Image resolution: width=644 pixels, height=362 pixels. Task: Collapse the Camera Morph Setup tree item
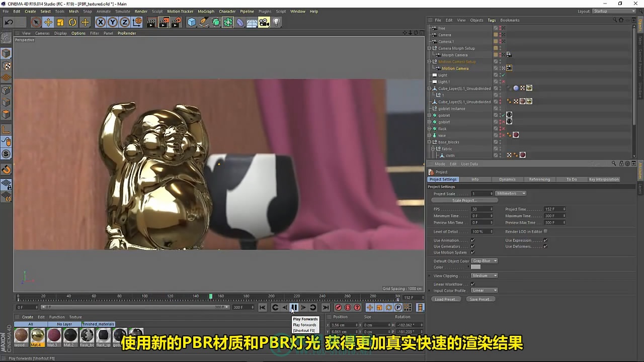pos(429,48)
